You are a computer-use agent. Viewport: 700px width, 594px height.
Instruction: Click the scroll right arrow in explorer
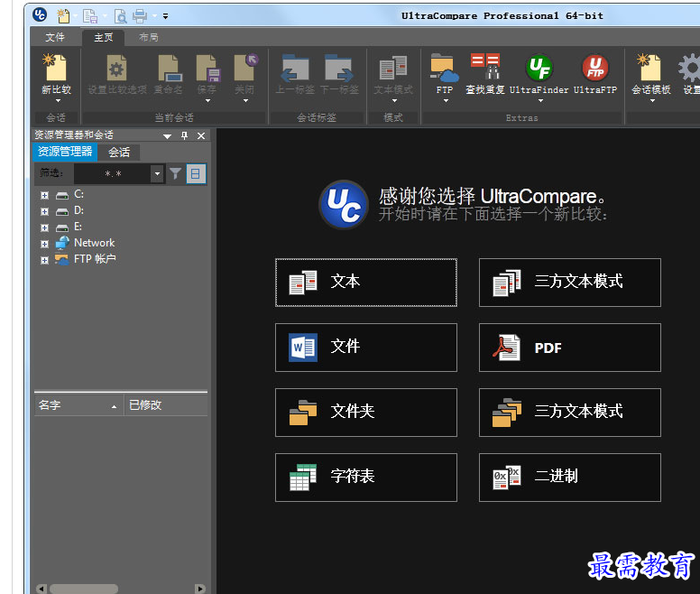coord(200,589)
